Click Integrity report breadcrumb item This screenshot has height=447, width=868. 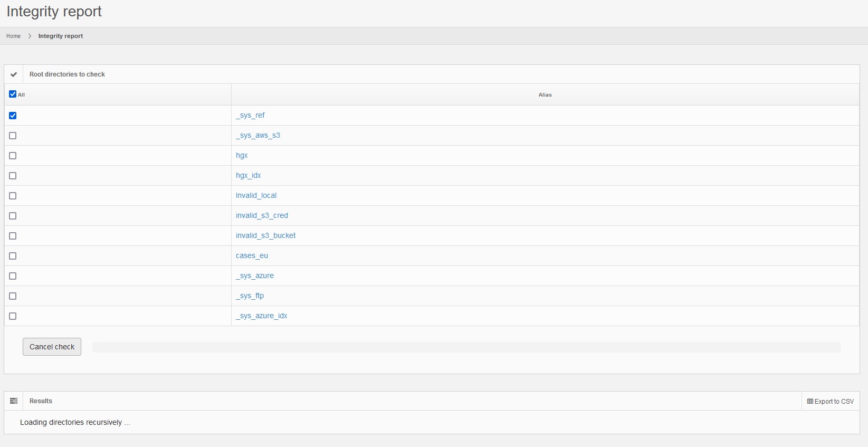click(60, 36)
